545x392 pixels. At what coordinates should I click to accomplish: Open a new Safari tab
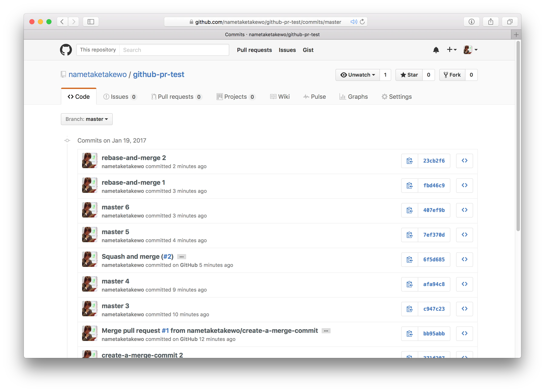[x=516, y=35]
